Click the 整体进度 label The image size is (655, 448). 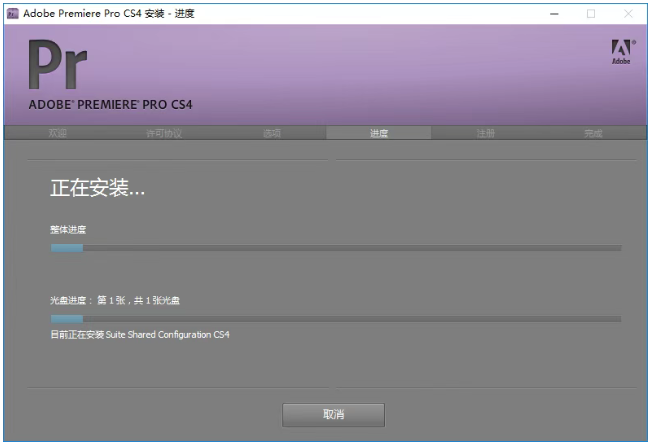[x=68, y=230]
